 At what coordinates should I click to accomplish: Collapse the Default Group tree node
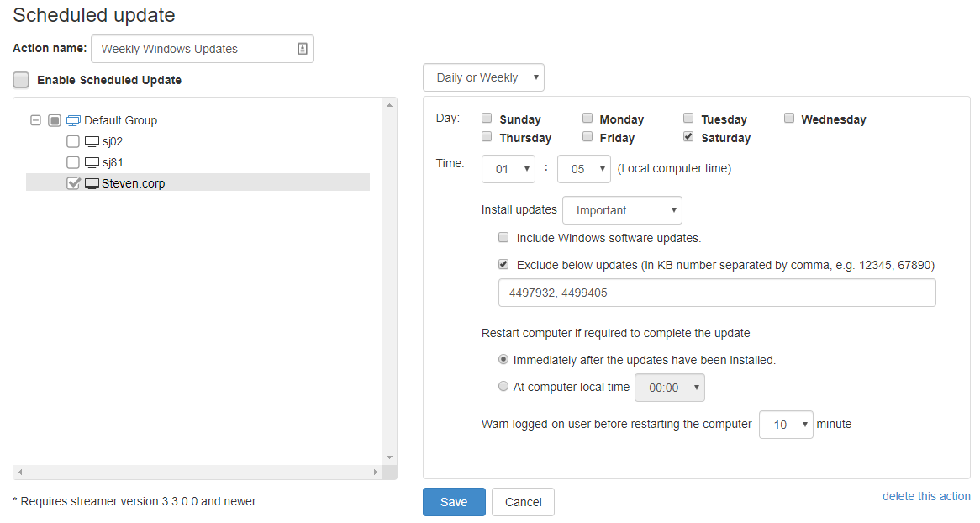coord(35,120)
